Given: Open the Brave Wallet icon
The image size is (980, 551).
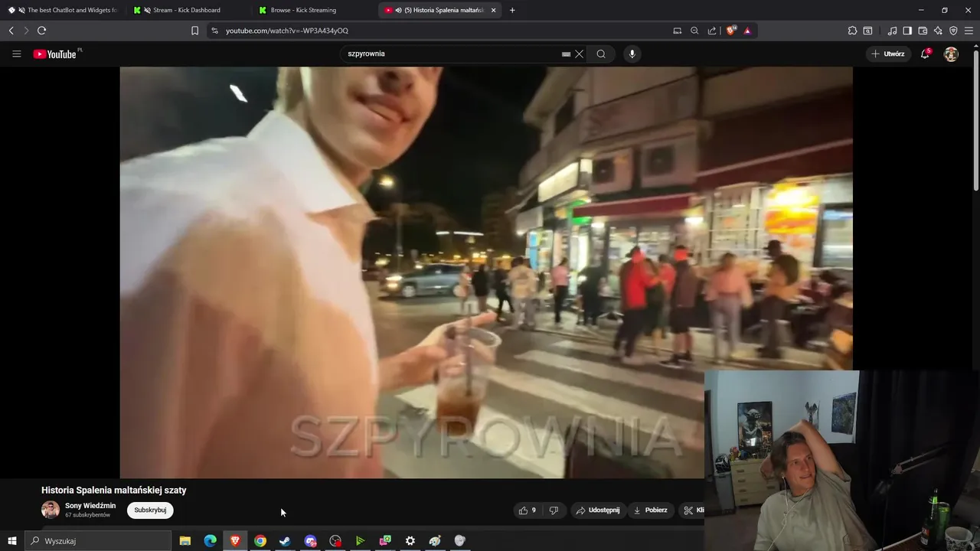Looking at the screenshot, I should coord(923,31).
